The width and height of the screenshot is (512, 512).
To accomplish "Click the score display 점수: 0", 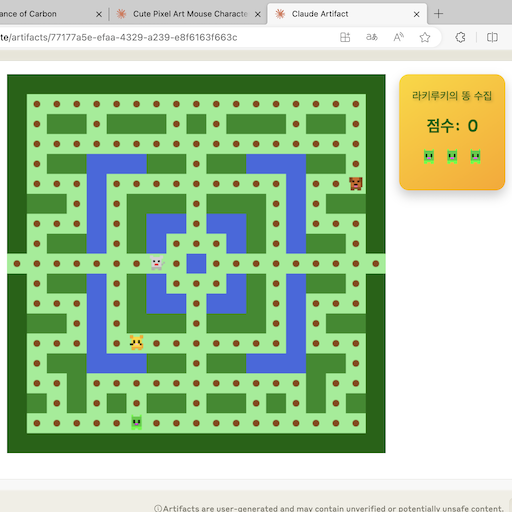I will click(x=452, y=126).
